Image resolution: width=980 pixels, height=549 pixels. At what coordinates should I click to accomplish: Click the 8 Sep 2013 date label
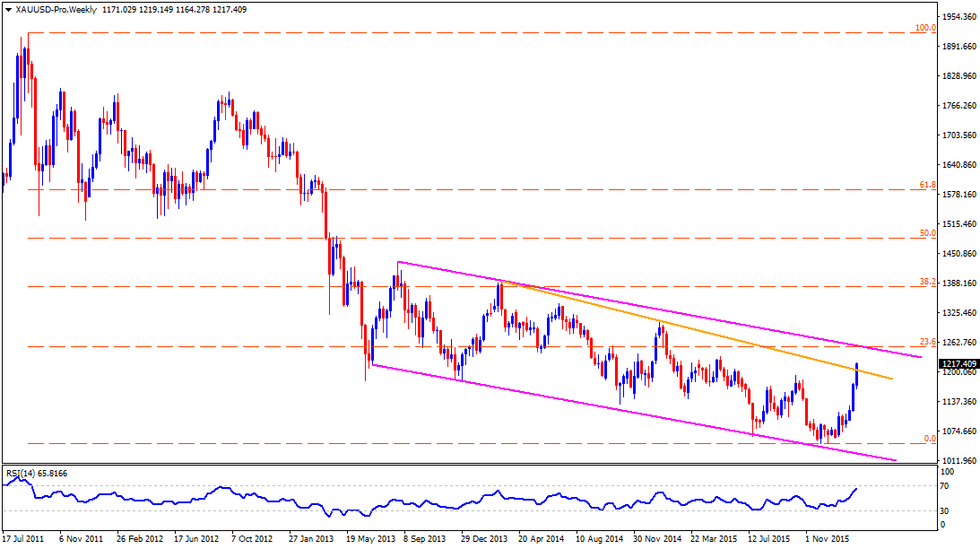tap(424, 538)
